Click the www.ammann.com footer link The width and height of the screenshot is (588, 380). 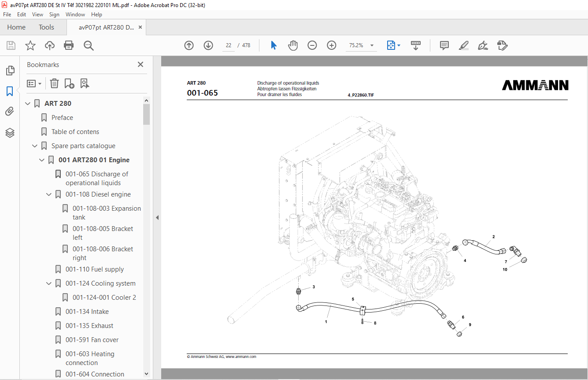pos(241,357)
